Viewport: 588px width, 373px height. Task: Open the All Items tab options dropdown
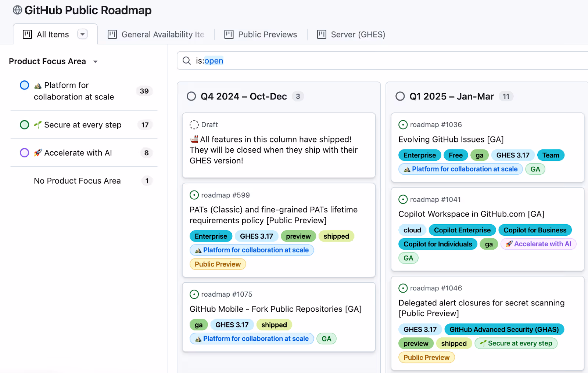pyautogui.click(x=83, y=34)
